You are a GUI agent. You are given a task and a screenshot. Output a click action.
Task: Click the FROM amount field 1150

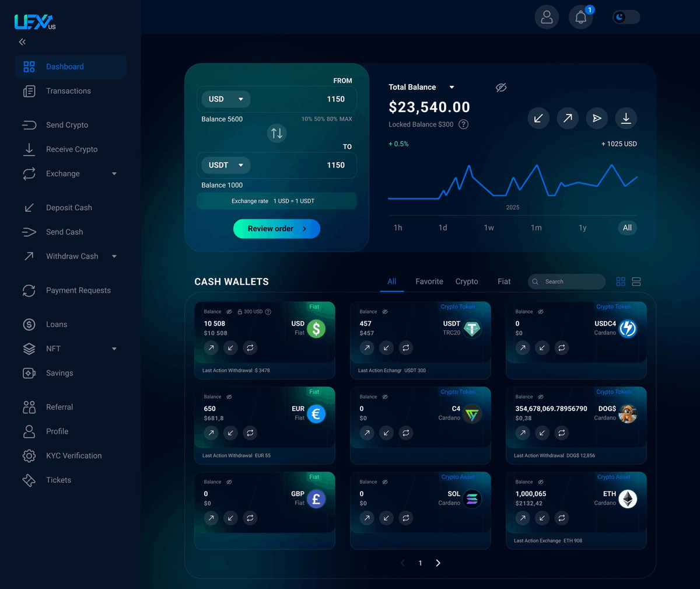pos(335,99)
